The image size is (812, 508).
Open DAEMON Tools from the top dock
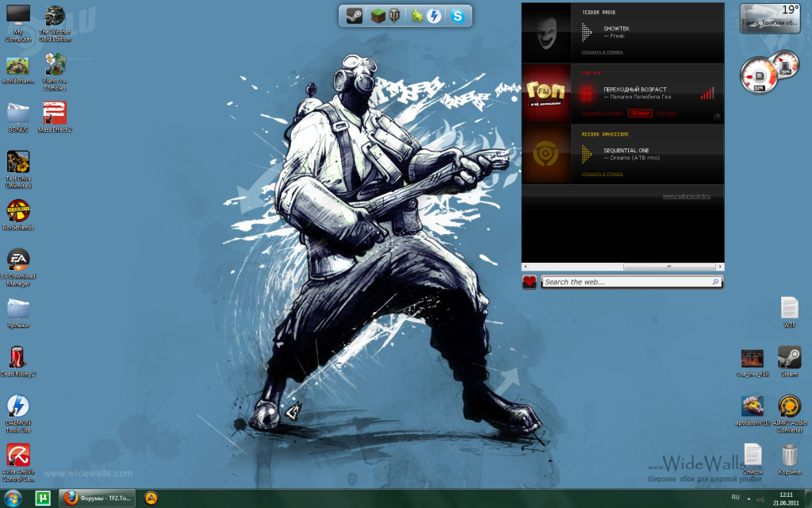pos(434,16)
